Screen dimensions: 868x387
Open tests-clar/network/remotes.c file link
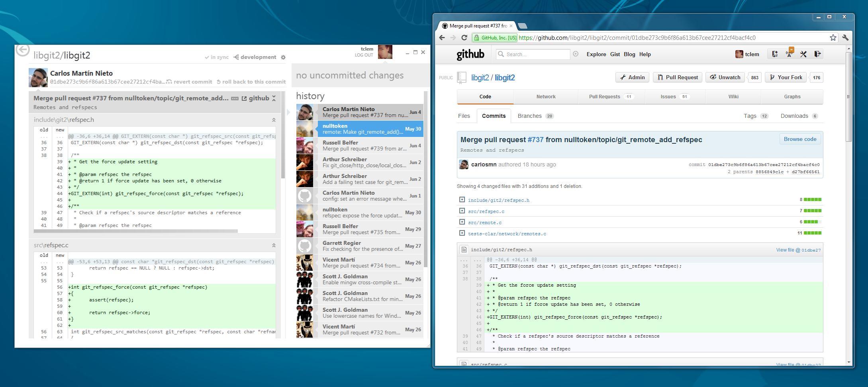pyautogui.click(x=507, y=234)
